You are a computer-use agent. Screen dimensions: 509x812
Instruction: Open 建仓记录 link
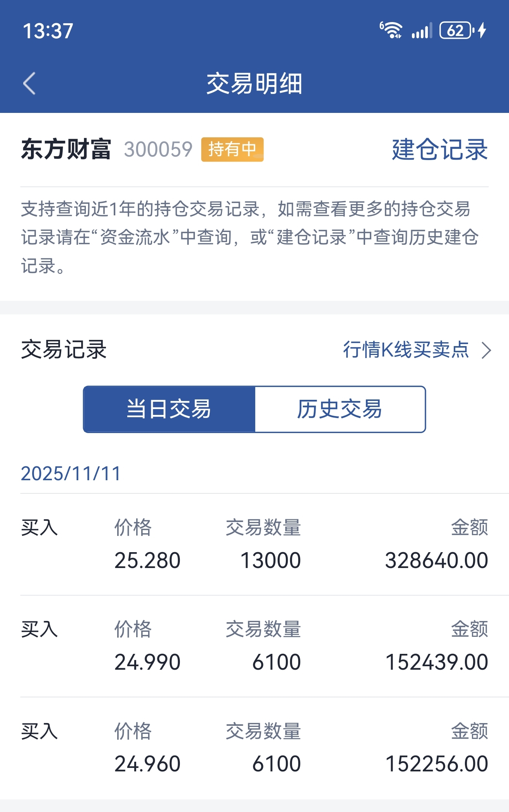point(440,150)
